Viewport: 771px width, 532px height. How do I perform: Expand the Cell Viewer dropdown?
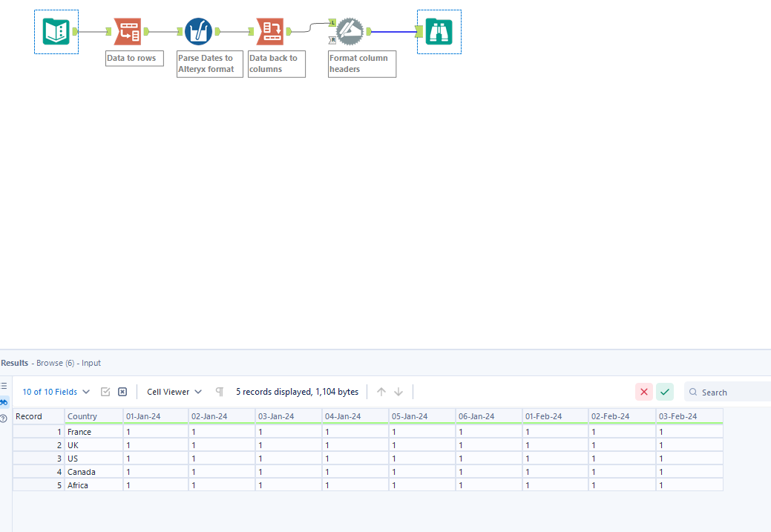point(173,391)
